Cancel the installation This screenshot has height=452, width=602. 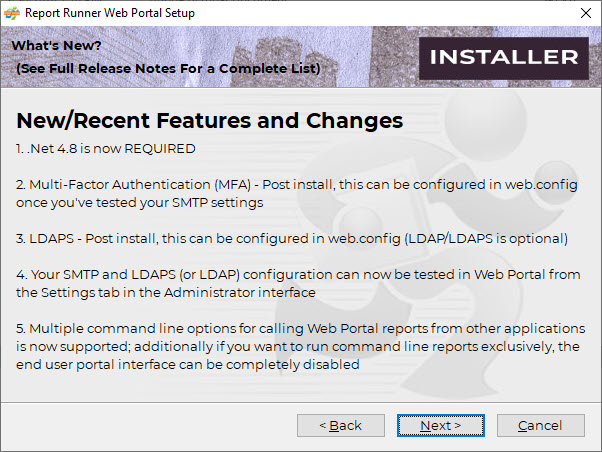click(x=540, y=425)
